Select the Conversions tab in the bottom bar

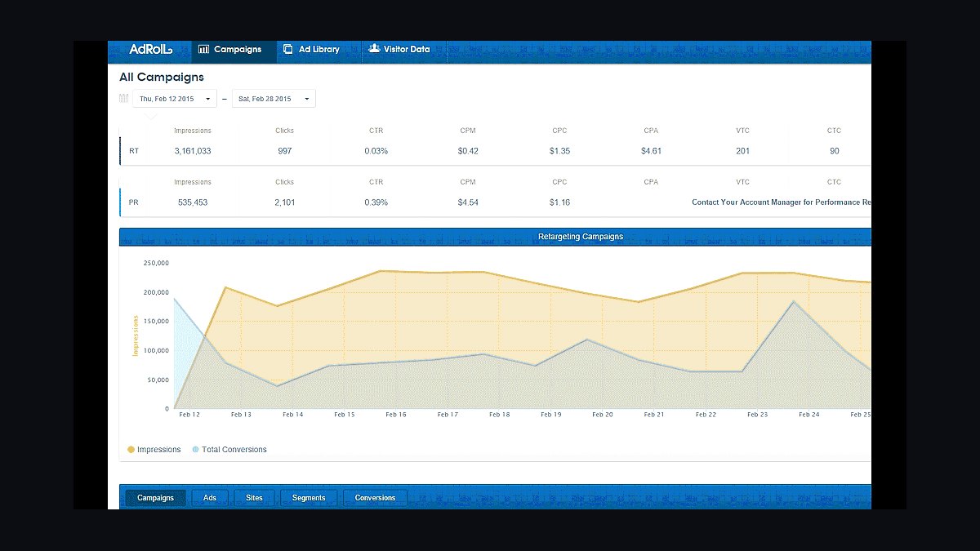375,498
